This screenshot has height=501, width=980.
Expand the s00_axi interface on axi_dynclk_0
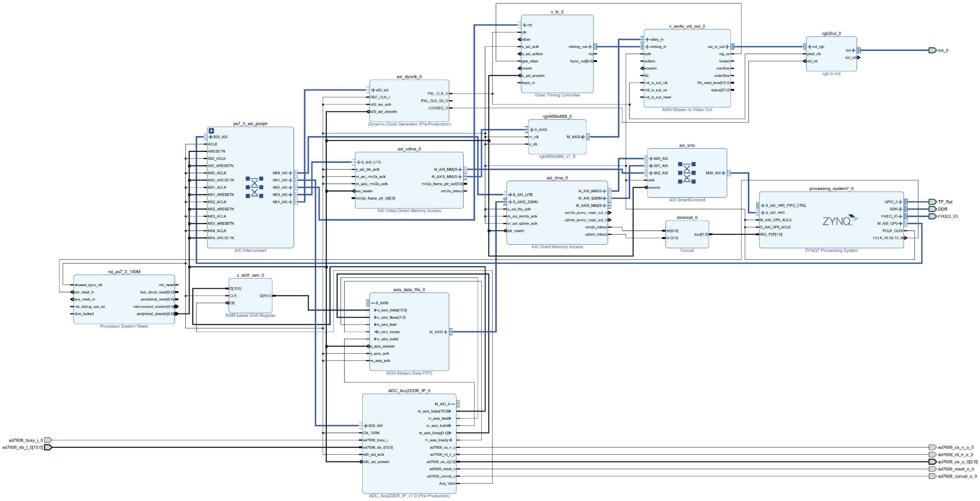(x=373, y=90)
